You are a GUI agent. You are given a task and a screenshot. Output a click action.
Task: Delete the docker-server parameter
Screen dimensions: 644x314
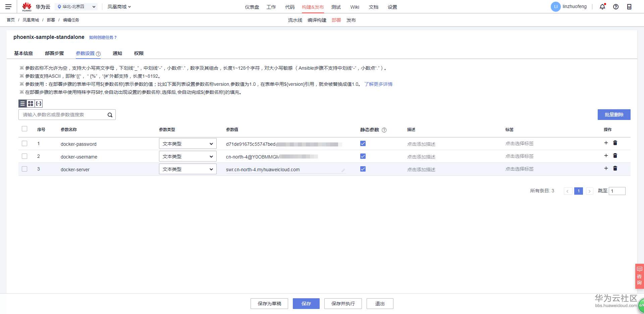click(615, 168)
